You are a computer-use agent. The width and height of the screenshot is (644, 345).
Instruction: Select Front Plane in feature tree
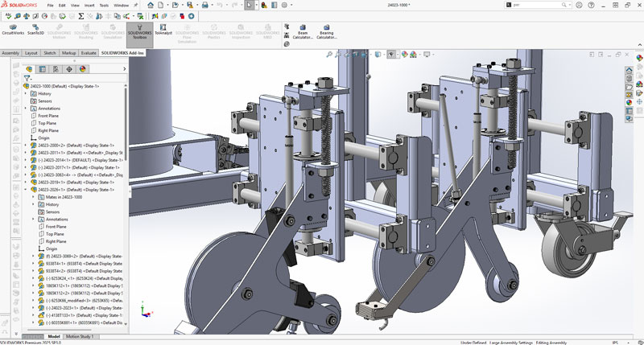coord(48,116)
